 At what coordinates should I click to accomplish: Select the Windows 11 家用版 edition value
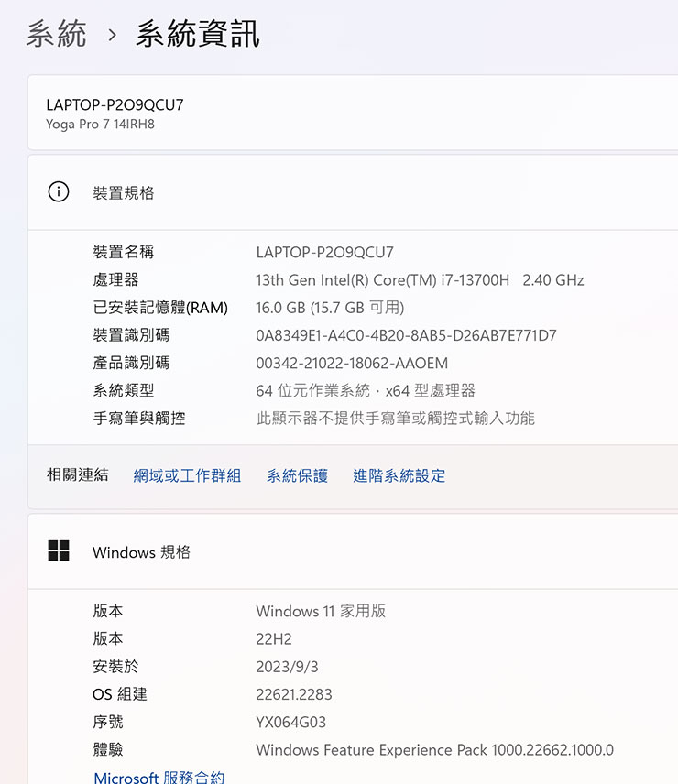pos(321,611)
